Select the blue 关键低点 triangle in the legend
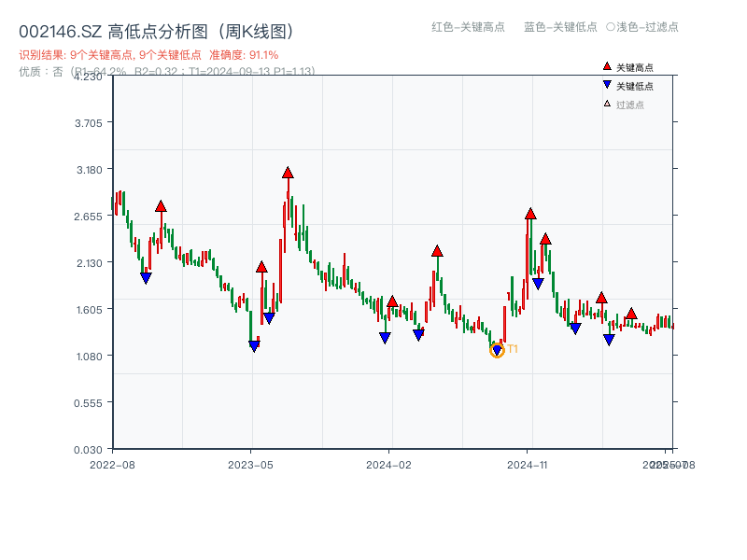The height and width of the screenshot is (560, 747). pyautogui.click(x=606, y=85)
